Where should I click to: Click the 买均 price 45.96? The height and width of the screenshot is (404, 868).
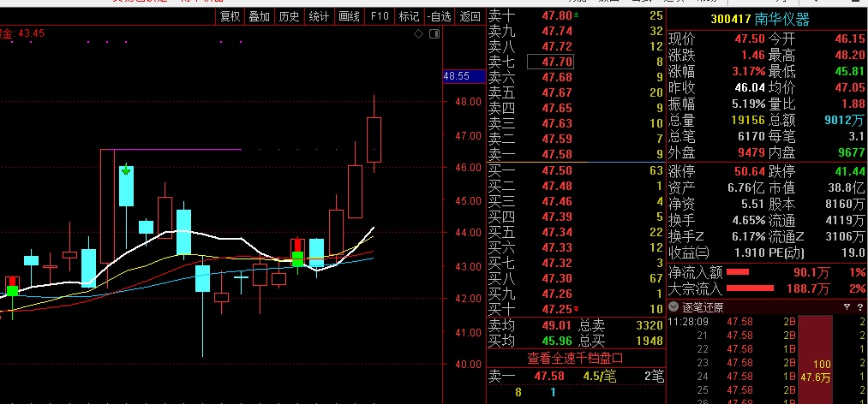coord(557,341)
